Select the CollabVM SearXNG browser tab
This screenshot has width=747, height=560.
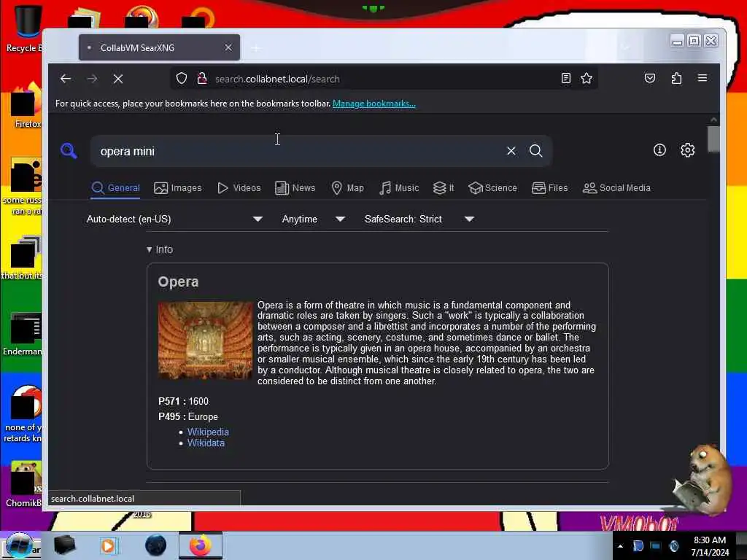click(x=159, y=47)
